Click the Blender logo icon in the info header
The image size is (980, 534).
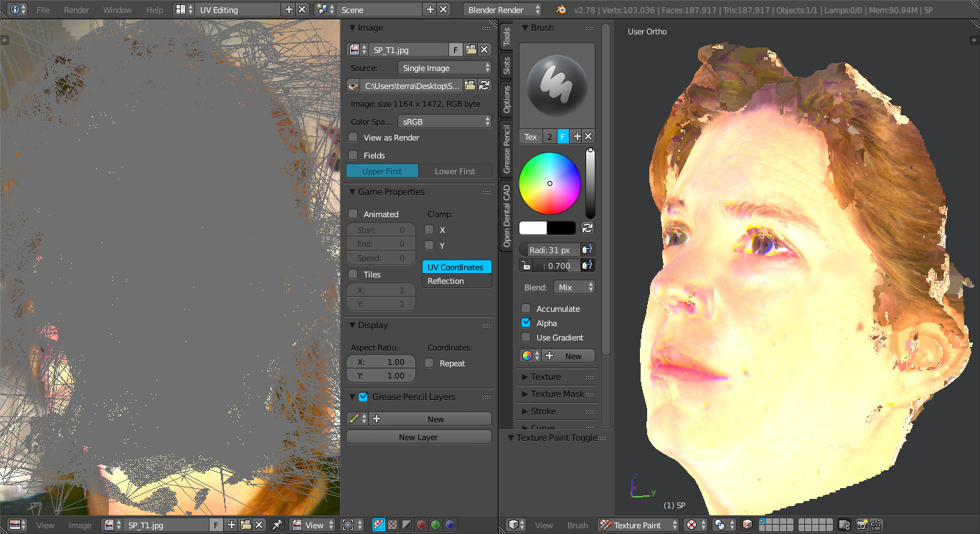[x=560, y=10]
